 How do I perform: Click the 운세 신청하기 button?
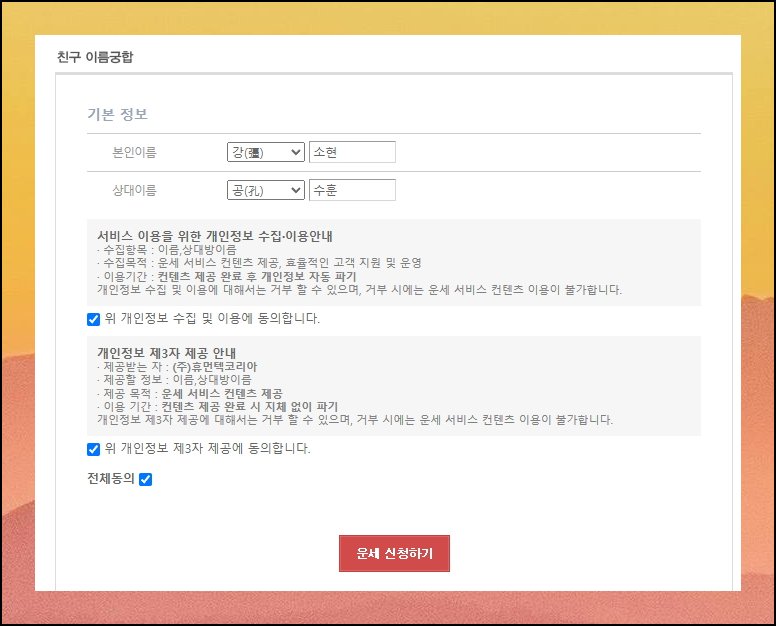click(394, 553)
